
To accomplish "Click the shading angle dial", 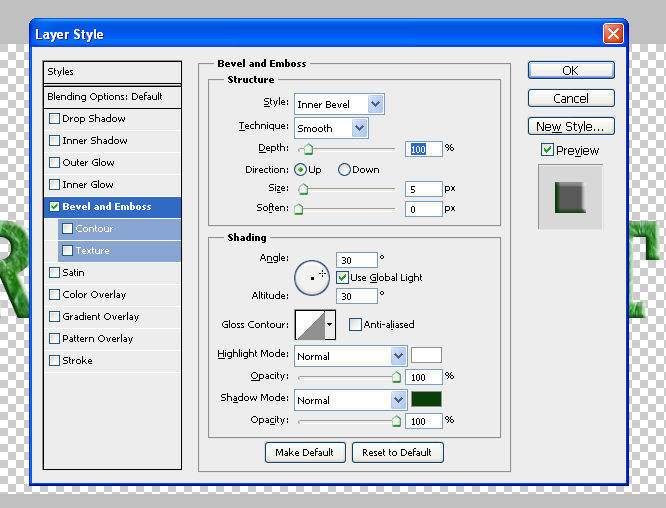I will tap(312, 277).
